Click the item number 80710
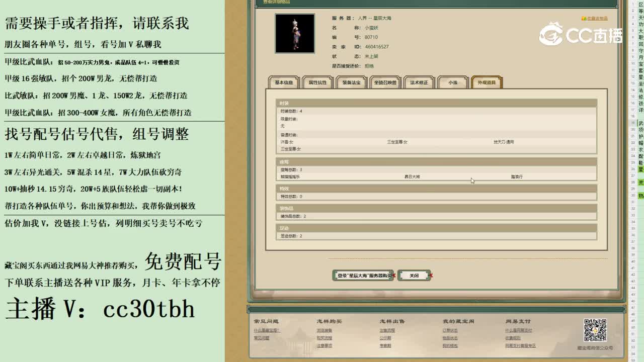 (371, 37)
